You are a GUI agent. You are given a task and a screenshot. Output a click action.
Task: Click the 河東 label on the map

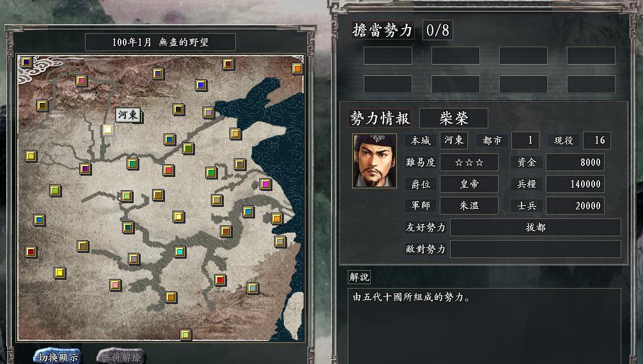tap(128, 115)
